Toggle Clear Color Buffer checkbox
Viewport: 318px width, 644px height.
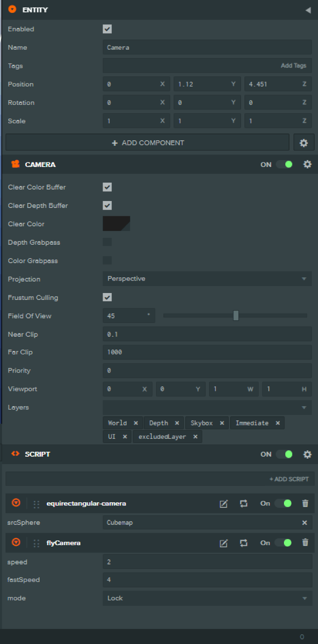click(x=107, y=187)
